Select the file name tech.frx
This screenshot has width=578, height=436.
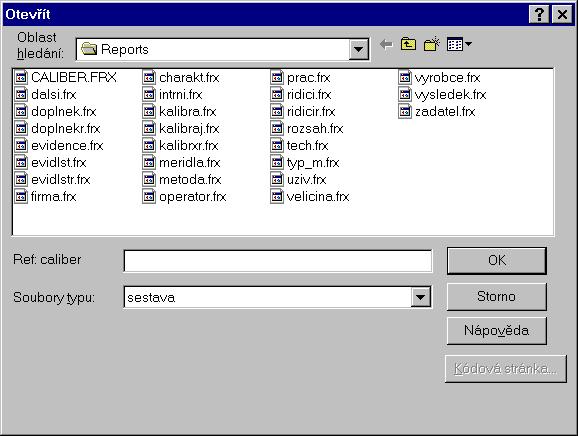[x=307, y=146]
